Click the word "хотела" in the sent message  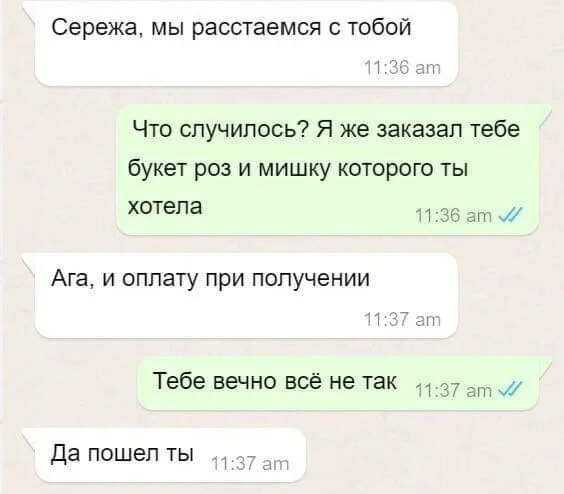pyautogui.click(x=165, y=207)
